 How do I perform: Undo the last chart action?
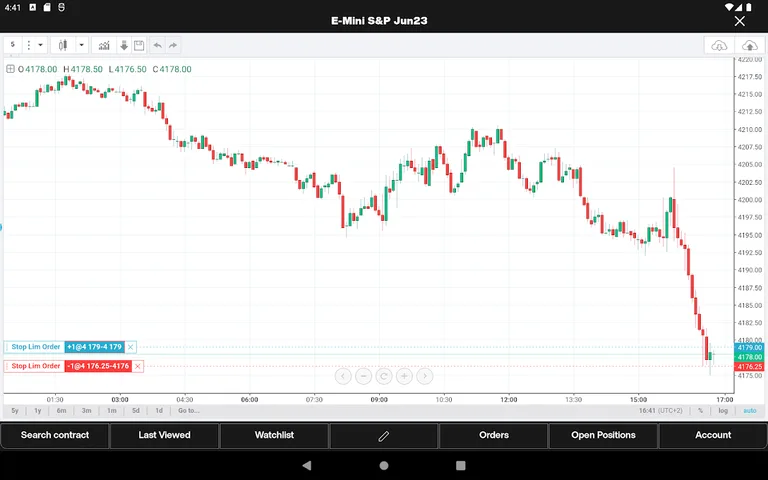(x=157, y=46)
